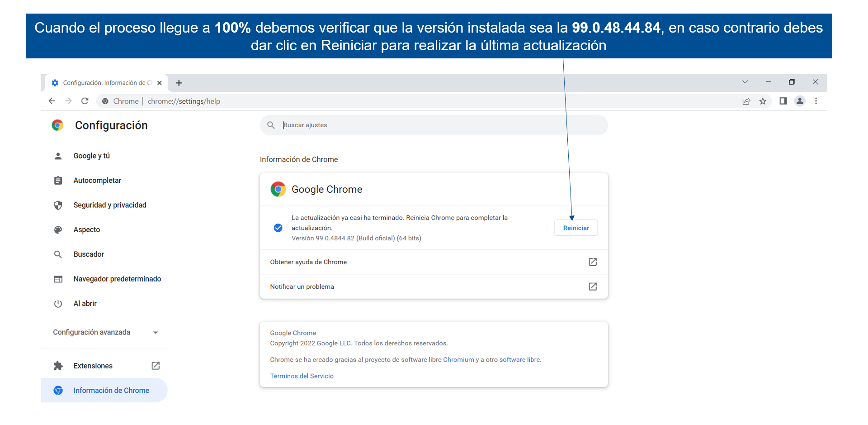Expand Configuración avanzada section
Image resolution: width=868 pixels, height=425 pixels.
[x=105, y=332]
